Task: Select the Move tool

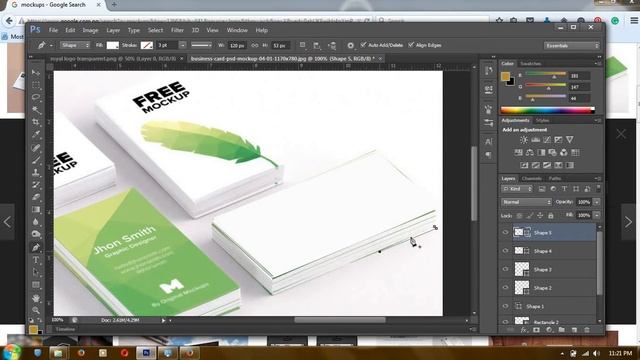Action: coord(36,73)
